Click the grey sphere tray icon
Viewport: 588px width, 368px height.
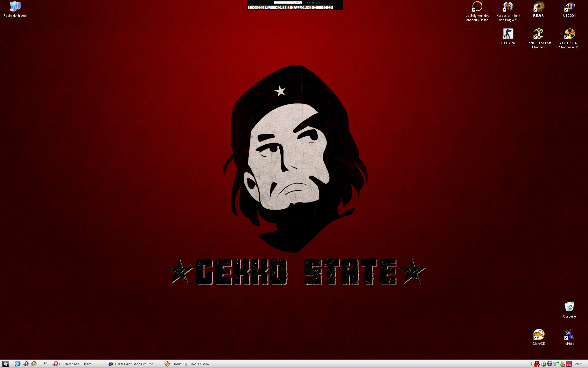pos(550,364)
